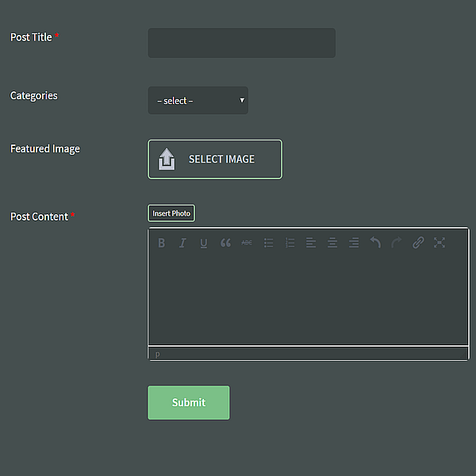
Task: Create a numbered list
Action: [290, 243]
